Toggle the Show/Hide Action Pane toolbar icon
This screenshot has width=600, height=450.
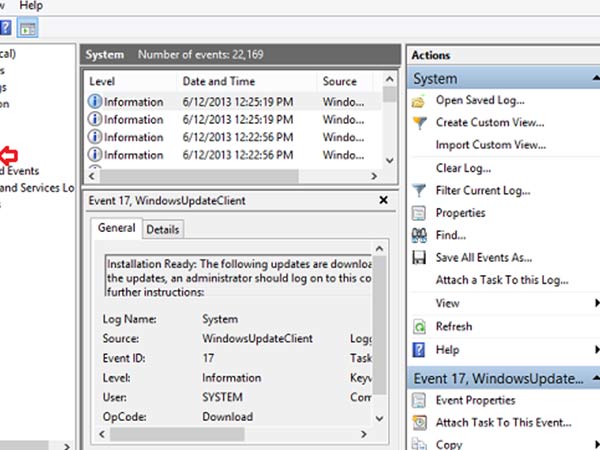[28, 28]
